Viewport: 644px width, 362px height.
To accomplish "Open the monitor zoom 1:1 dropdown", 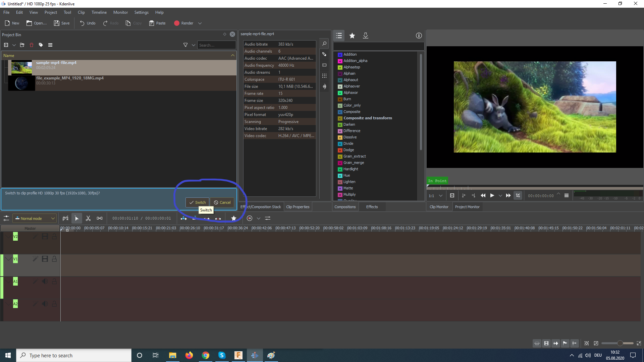I will pyautogui.click(x=436, y=195).
